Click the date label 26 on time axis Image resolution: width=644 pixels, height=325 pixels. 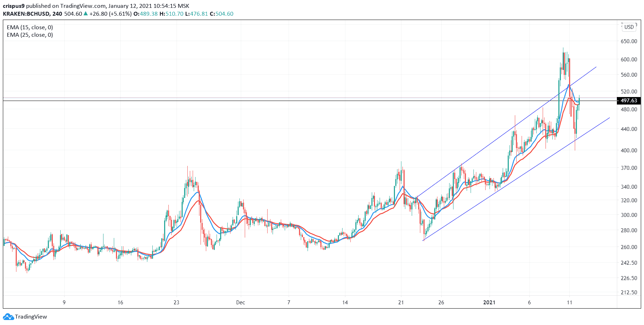pyautogui.click(x=441, y=303)
